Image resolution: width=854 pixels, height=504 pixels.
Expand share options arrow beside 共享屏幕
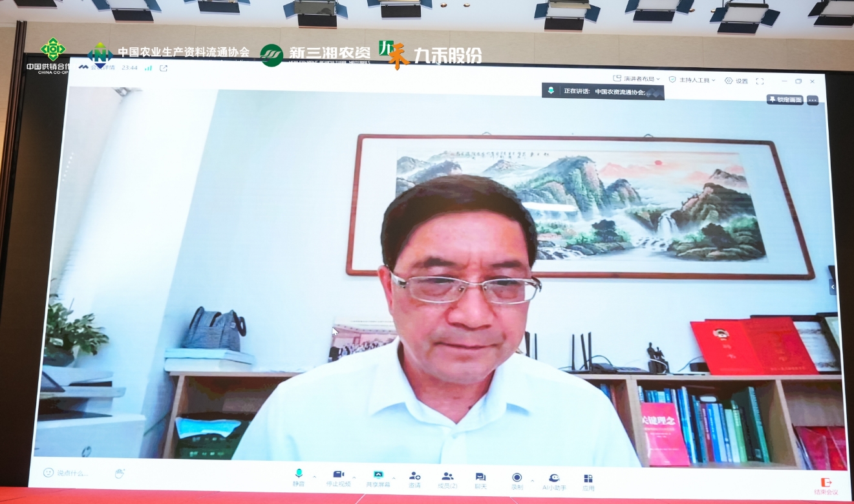click(x=394, y=479)
